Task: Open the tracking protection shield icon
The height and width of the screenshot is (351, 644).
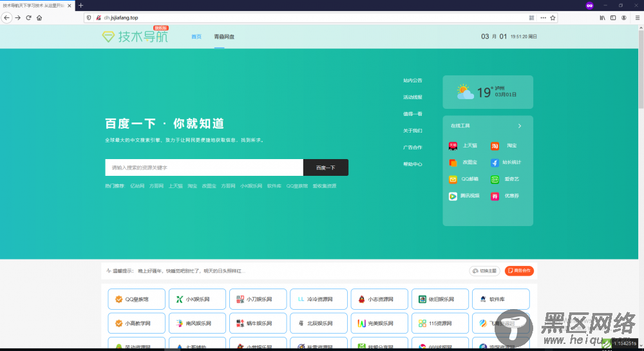Action: (89, 17)
